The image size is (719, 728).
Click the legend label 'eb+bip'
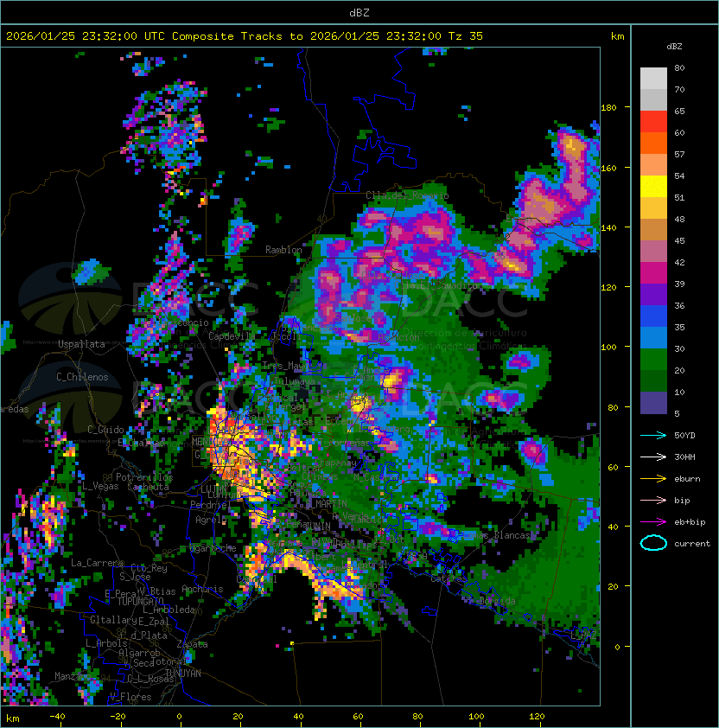pyautogui.click(x=690, y=522)
